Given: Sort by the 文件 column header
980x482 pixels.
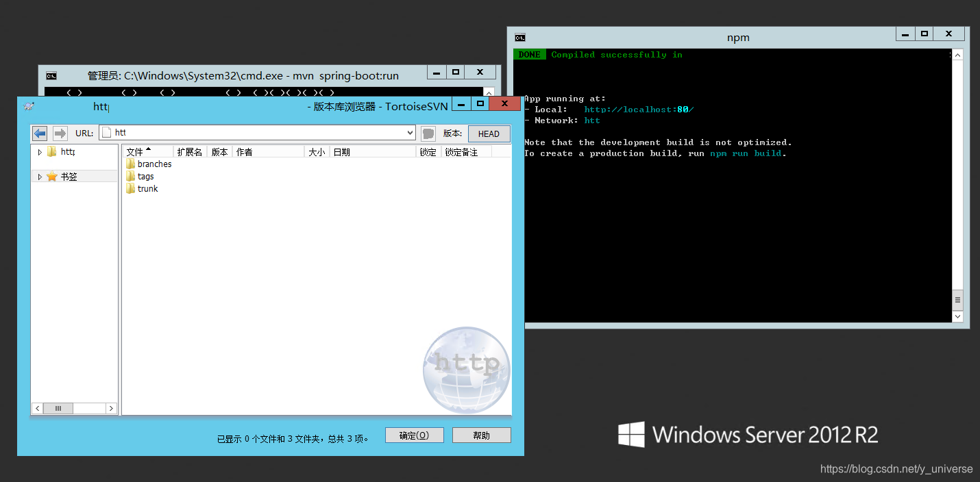Looking at the screenshot, I should (147, 152).
